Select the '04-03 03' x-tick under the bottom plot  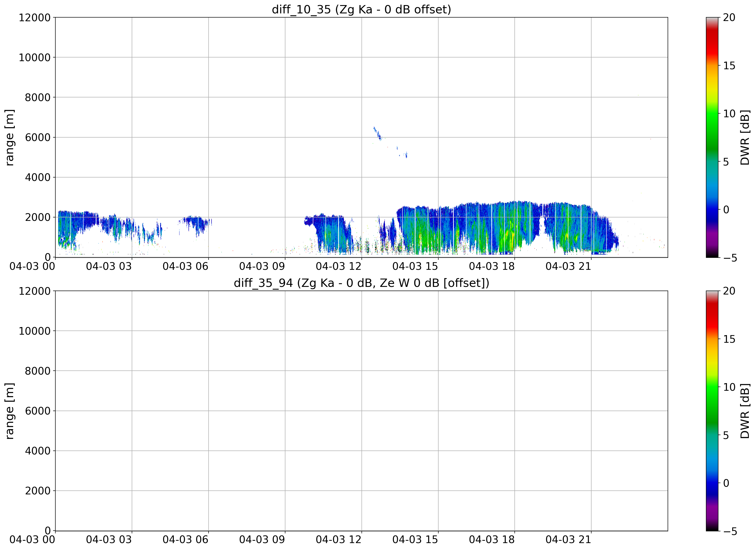(109, 540)
